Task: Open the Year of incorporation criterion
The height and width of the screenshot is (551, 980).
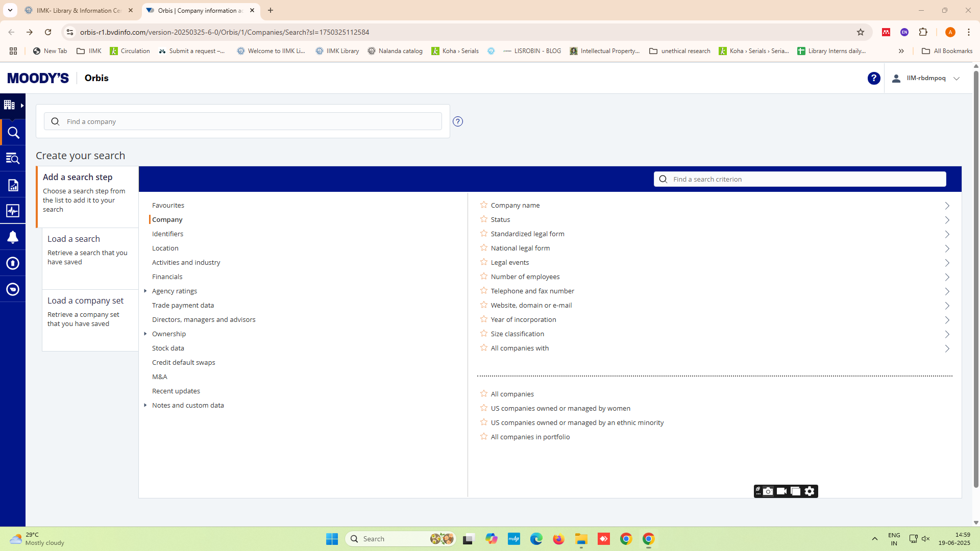Action: pos(523,319)
